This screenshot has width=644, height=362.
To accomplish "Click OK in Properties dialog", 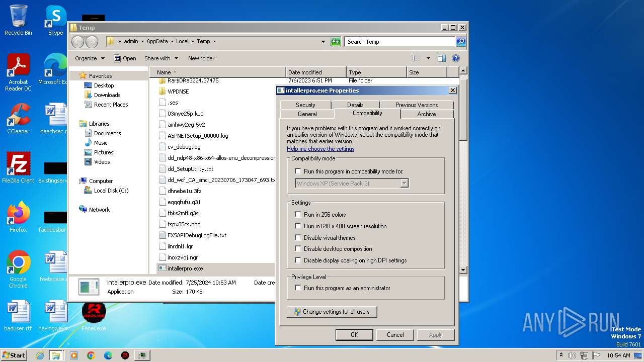I will tap(354, 335).
